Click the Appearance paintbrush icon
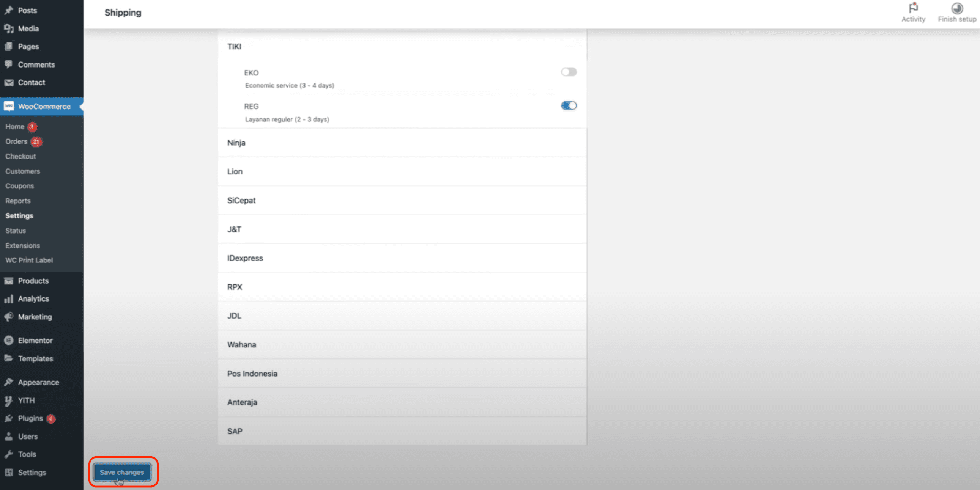 (x=9, y=382)
